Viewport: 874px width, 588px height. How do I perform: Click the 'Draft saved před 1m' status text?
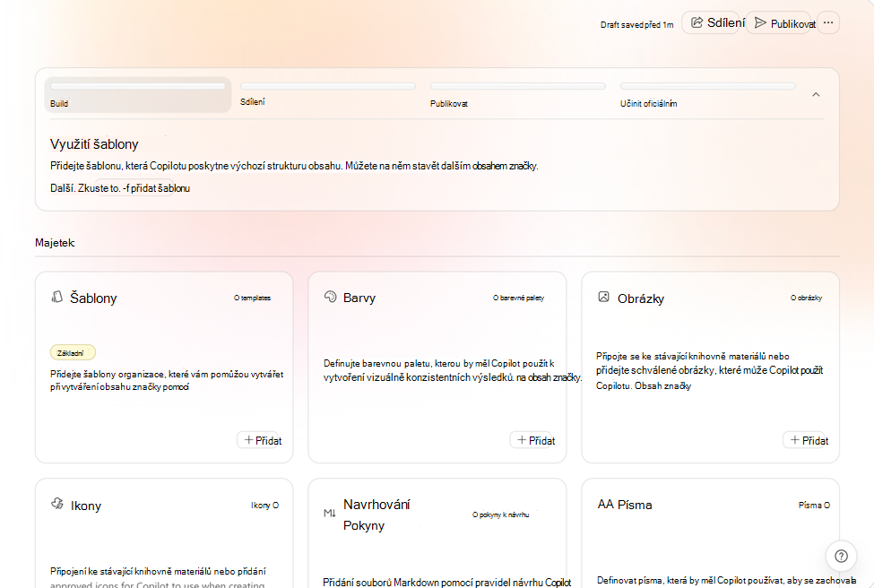tap(636, 24)
